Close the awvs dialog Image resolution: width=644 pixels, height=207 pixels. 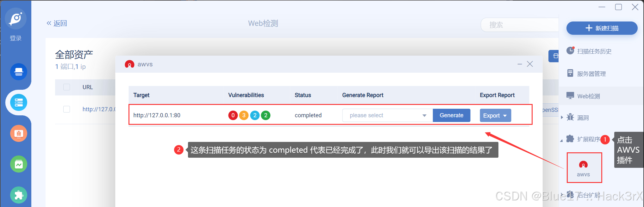tap(530, 64)
